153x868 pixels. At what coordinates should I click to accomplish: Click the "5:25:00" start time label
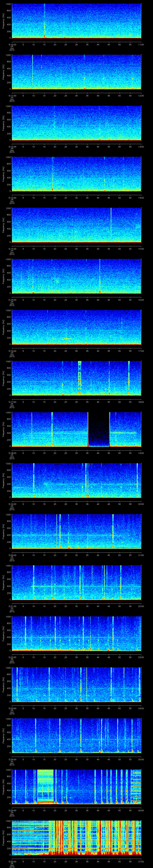(x=12, y=810)
